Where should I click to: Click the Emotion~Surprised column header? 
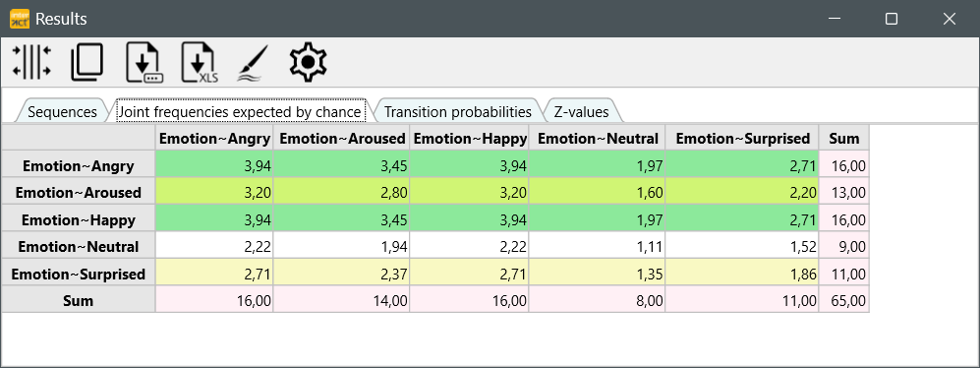(742, 139)
